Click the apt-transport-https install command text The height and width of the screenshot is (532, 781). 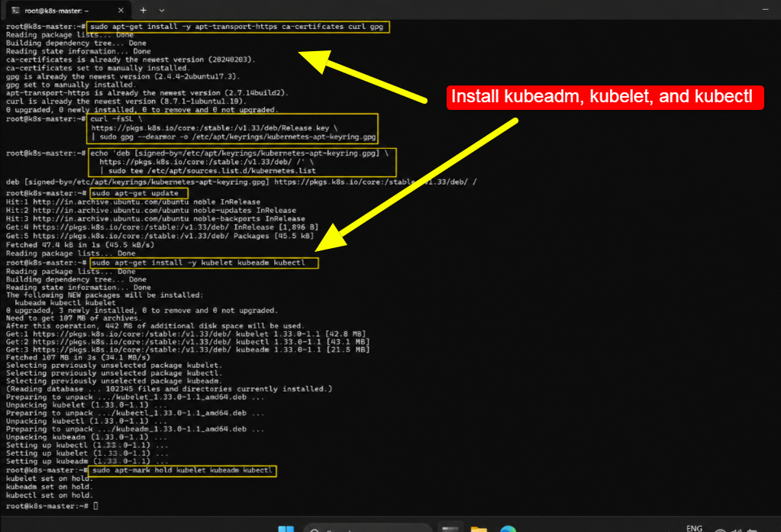[x=237, y=27]
